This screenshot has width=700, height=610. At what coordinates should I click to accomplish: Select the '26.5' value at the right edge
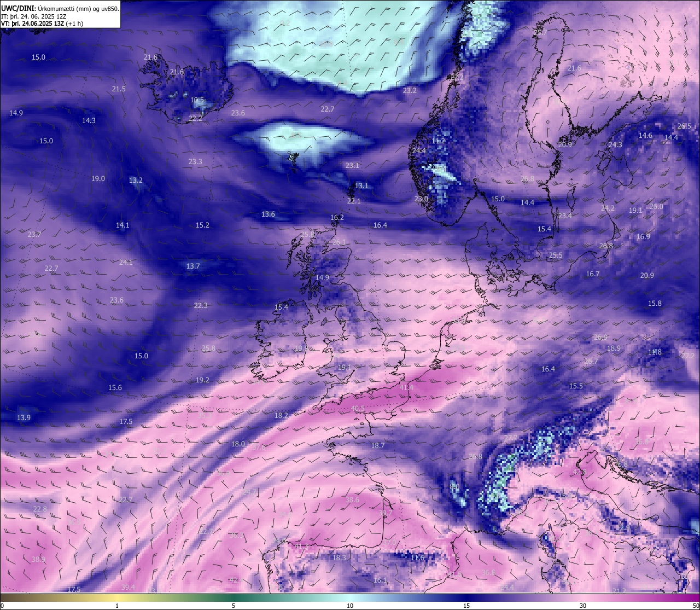[x=684, y=126]
